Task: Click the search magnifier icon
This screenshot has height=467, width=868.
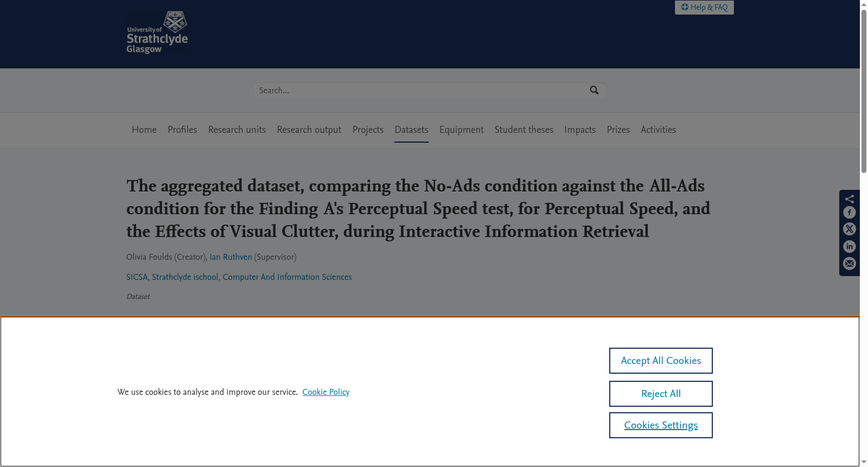Action: pyautogui.click(x=594, y=91)
